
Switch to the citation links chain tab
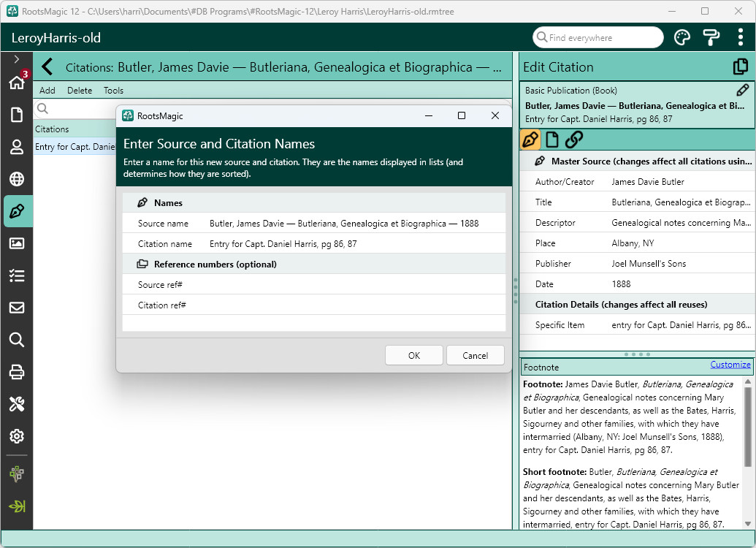(573, 140)
